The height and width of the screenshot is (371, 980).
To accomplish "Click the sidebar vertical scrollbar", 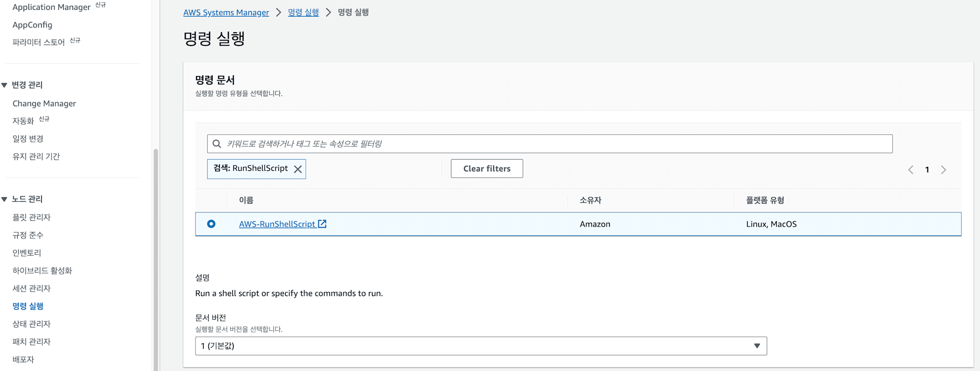I will (x=156, y=259).
